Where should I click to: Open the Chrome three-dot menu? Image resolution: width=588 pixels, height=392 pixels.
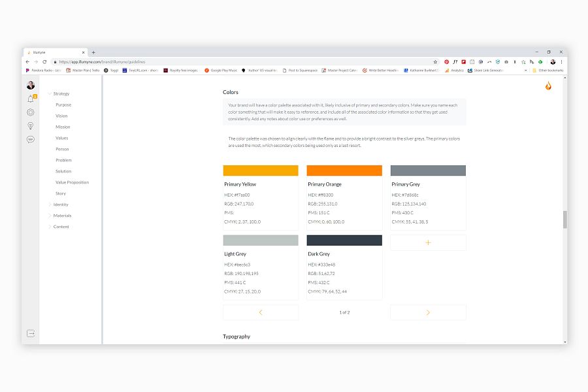(561, 62)
